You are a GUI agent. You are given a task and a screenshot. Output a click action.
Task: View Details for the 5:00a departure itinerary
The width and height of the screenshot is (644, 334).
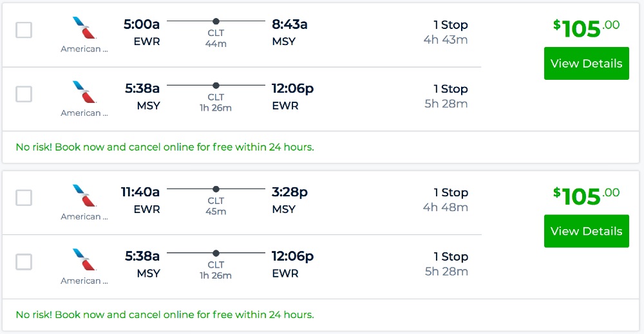pyautogui.click(x=586, y=64)
